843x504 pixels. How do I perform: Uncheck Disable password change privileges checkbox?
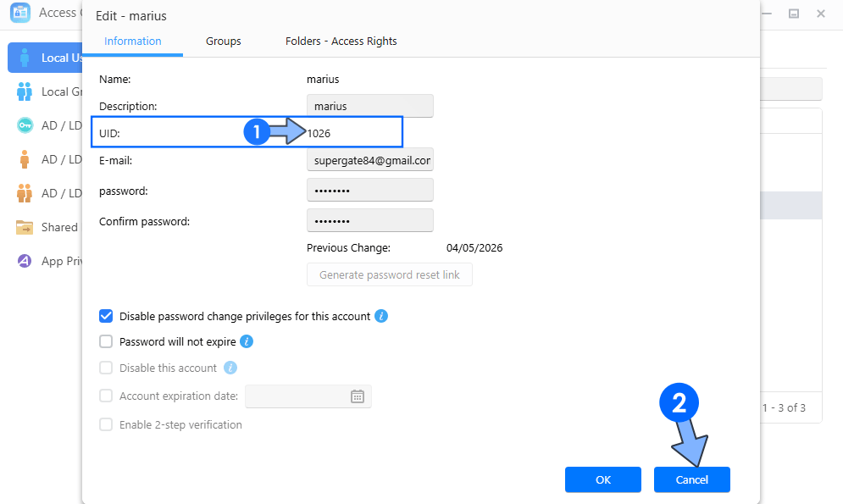coord(106,316)
